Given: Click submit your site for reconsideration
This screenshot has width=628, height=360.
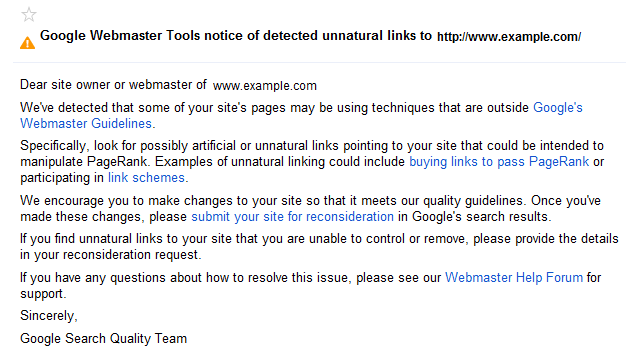Looking at the screenshot, I should tap(292, 217).
